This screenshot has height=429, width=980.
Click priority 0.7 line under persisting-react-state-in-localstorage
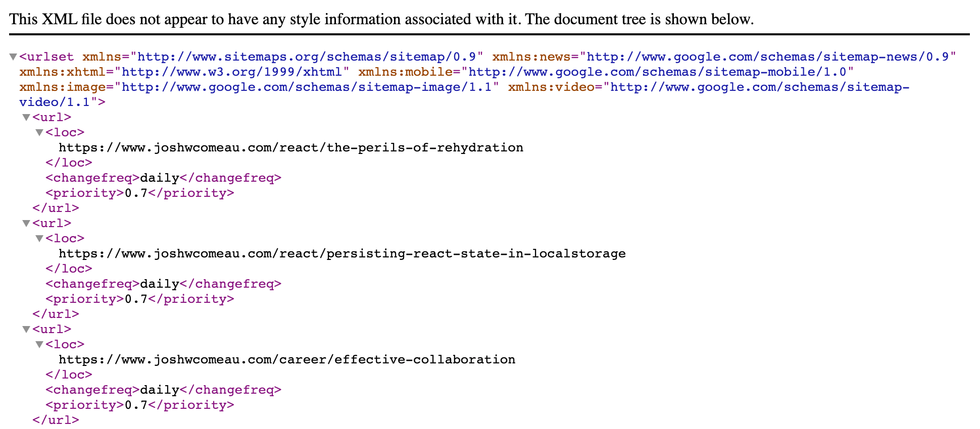click(x=140, y=299)
